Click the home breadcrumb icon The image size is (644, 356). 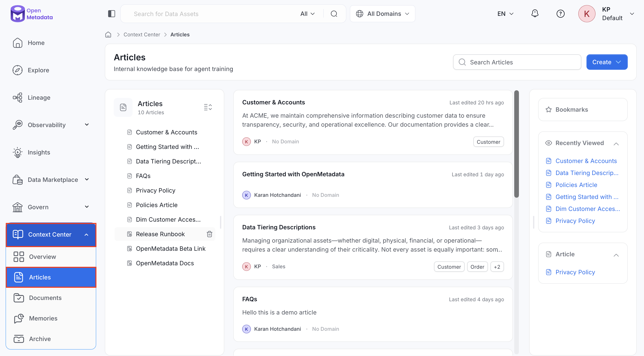108,34
